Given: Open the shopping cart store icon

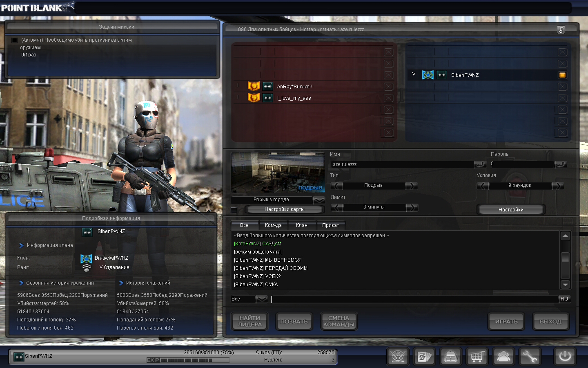Looking at the screenshot, I should click(x=477, y=357).
